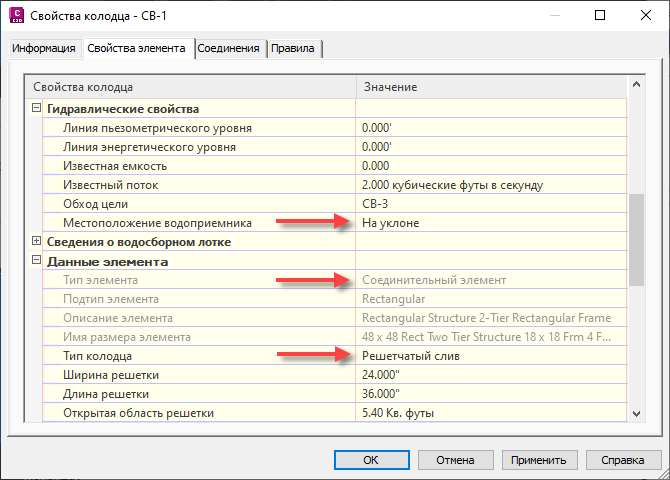670x480 pixels.
Task: Expand the Сведения о водосборном лотке section
Action: coord(37,241)
